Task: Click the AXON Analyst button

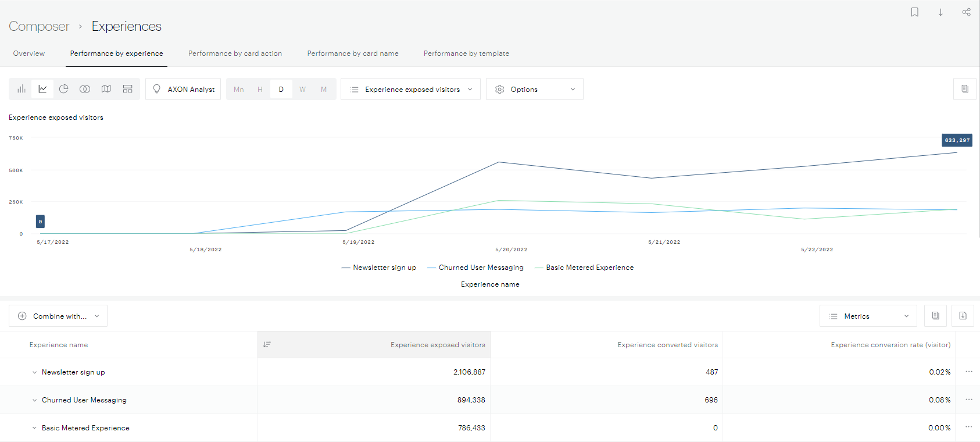Action: coord(183,90)
